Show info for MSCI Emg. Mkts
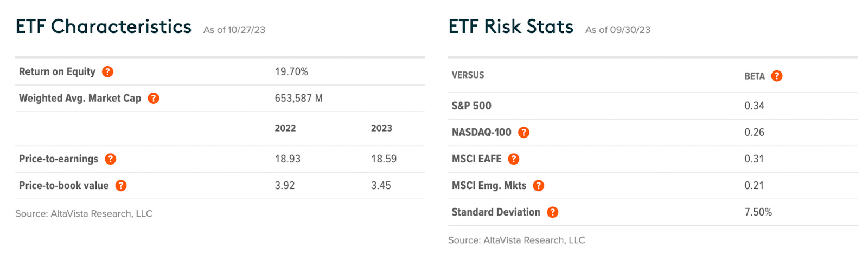Viewport: 868px width, 261px height. 538,185
